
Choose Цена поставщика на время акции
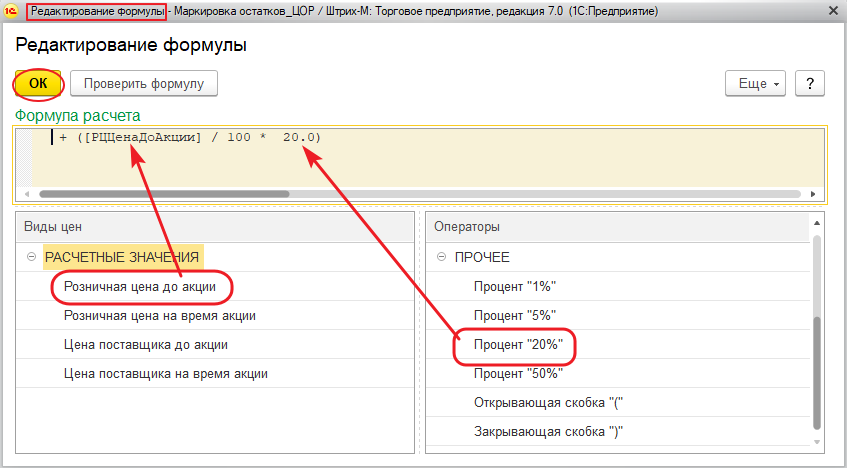point(166,373)
